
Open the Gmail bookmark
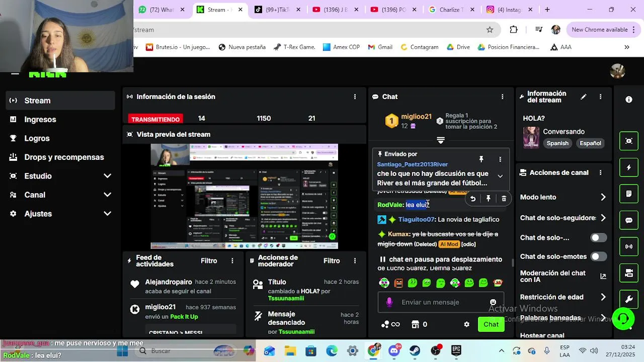click(380, 47)
